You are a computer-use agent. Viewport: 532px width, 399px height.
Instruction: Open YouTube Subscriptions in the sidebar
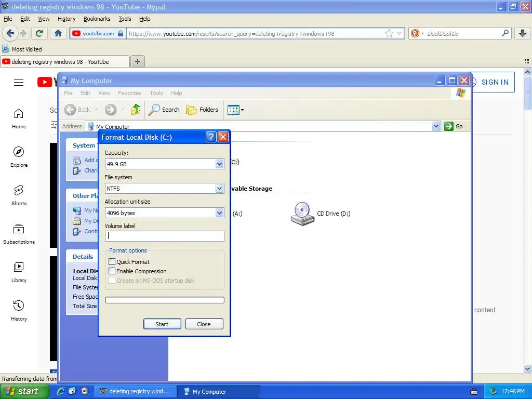pyautogui.click(x=19, y=234)
